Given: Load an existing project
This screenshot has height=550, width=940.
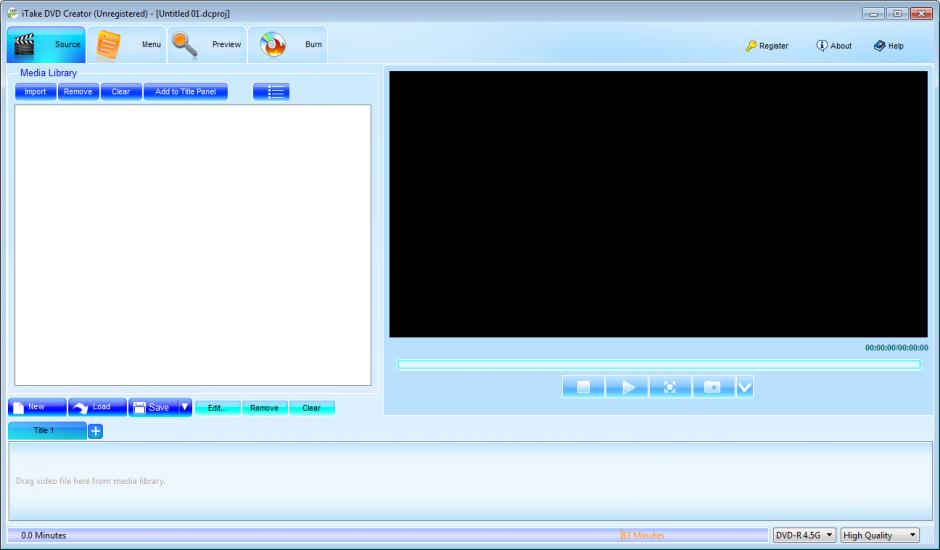Looking at the screenshot, I should click(x=97, y=407).
